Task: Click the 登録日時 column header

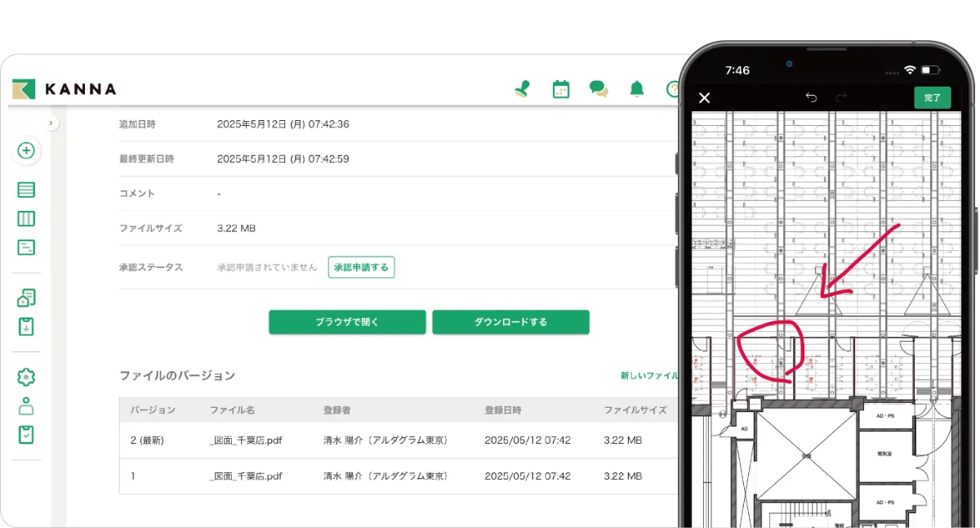Action: [x=502, y=410]
